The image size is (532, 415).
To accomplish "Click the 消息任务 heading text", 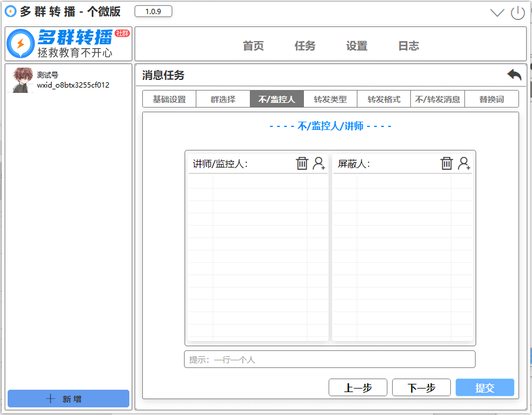I will [163, 75].
